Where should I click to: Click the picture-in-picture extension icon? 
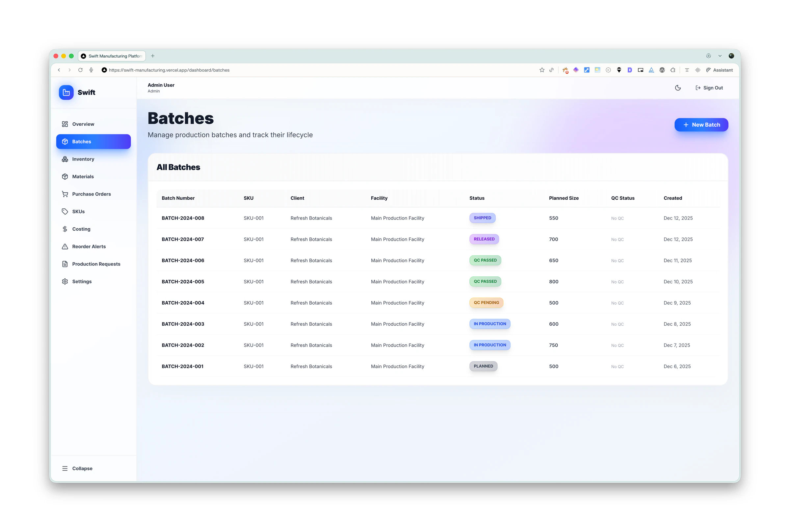tap(640, 70)
